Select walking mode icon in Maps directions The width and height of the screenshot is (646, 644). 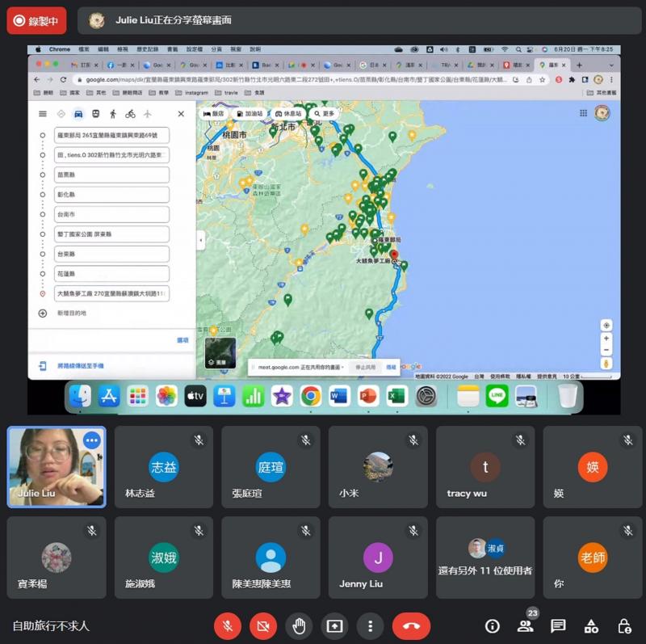pos(113,114)
